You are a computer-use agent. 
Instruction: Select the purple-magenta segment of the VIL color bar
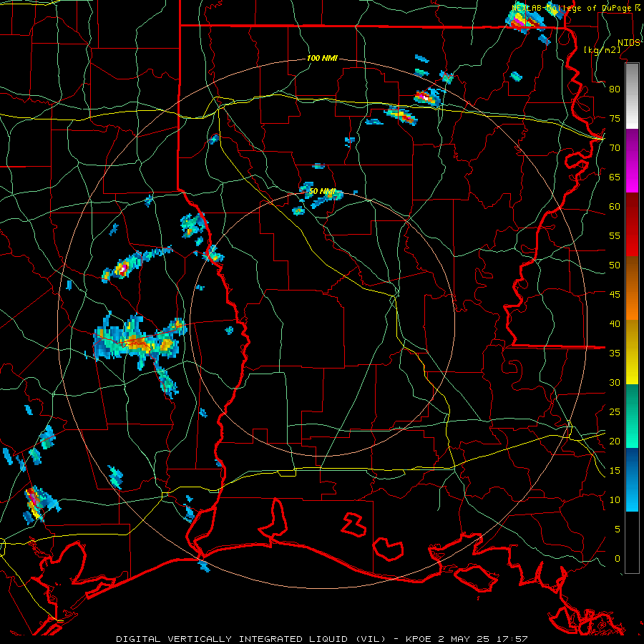click(632, 161)
